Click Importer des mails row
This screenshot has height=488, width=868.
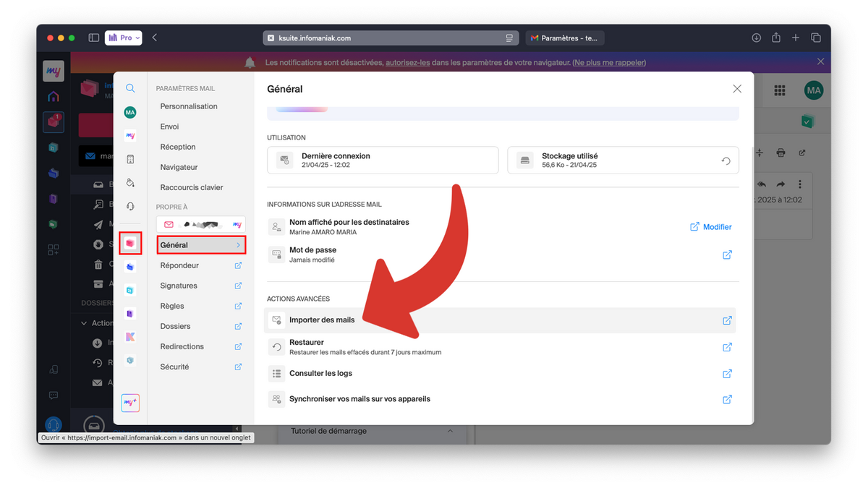(x=501, y=320)
